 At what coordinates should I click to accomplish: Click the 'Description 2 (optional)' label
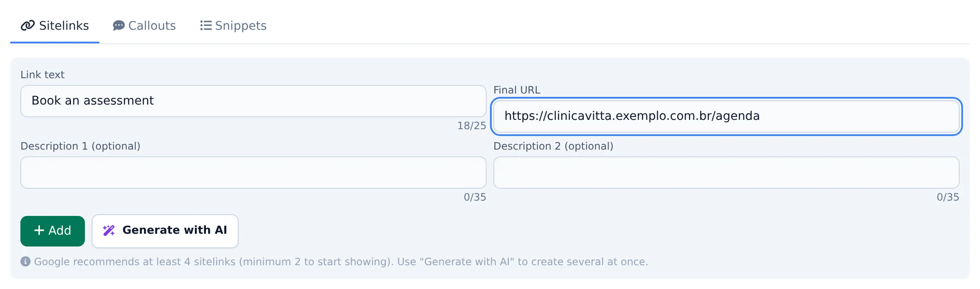(x=553, y=146)
